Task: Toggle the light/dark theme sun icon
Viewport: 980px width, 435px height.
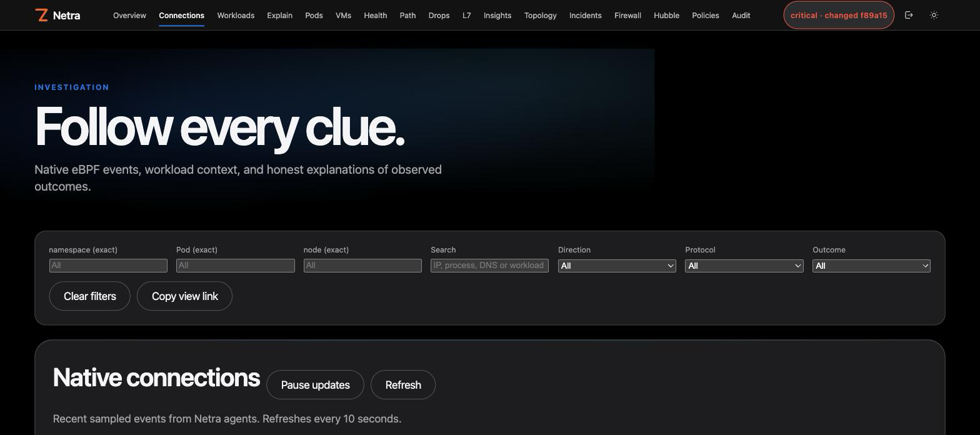Action: pos(934,15)
